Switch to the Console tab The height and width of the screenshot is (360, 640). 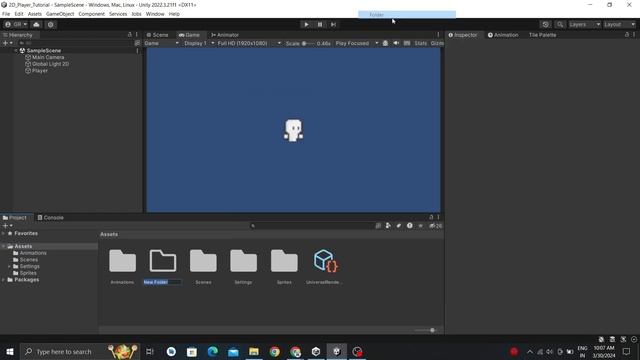point(51,218)
